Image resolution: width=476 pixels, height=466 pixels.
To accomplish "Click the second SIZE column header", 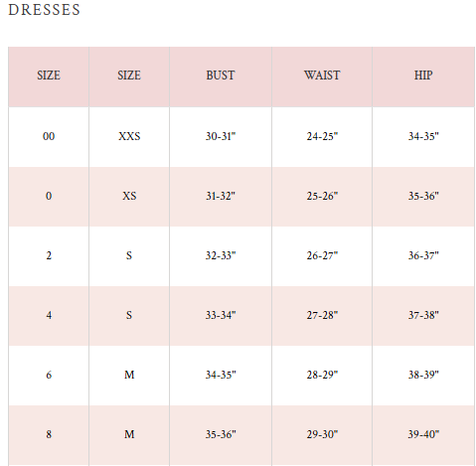I will [129, 76].
